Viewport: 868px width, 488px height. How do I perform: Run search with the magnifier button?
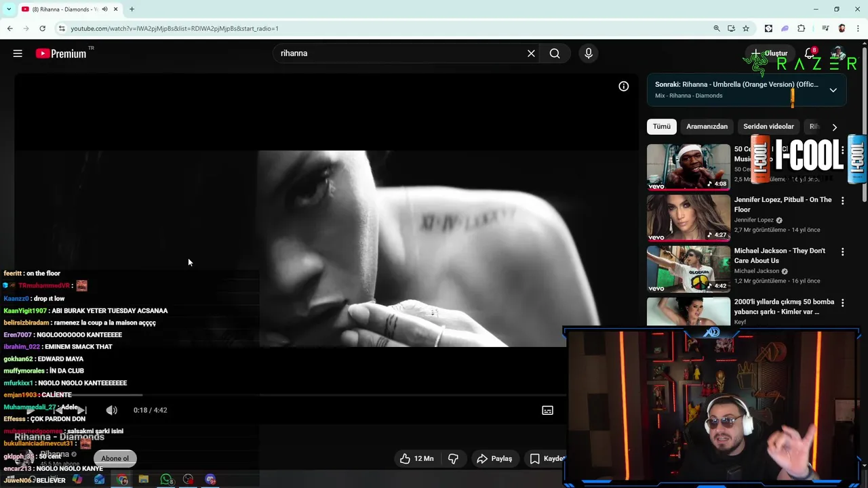(555, 54)
